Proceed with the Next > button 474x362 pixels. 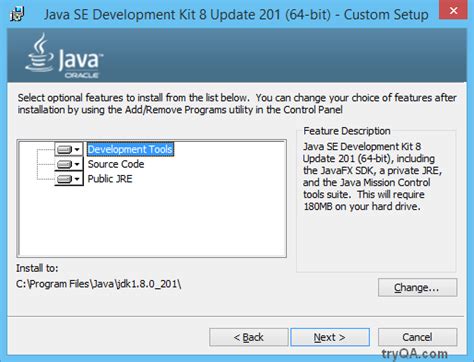[330, 337]
